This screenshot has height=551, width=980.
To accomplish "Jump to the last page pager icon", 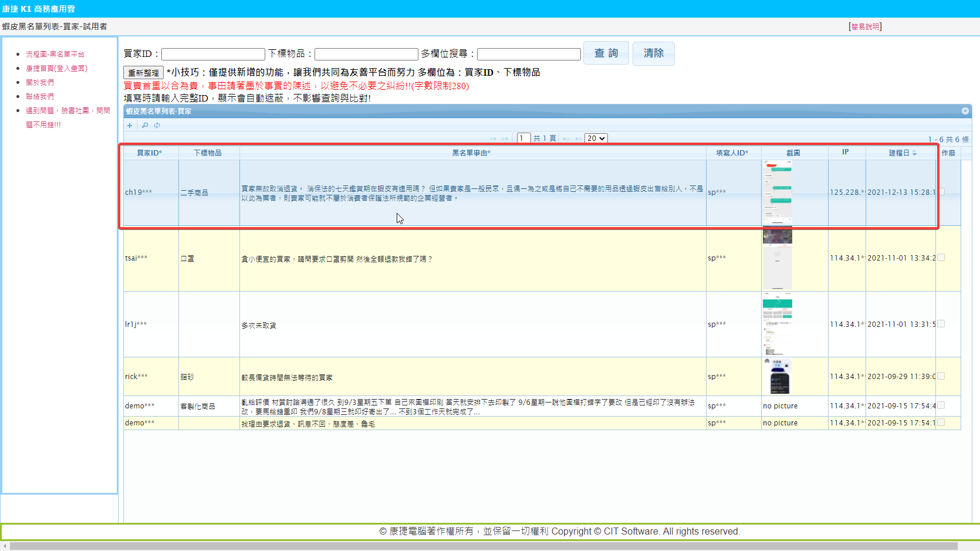I will [578, 138].
